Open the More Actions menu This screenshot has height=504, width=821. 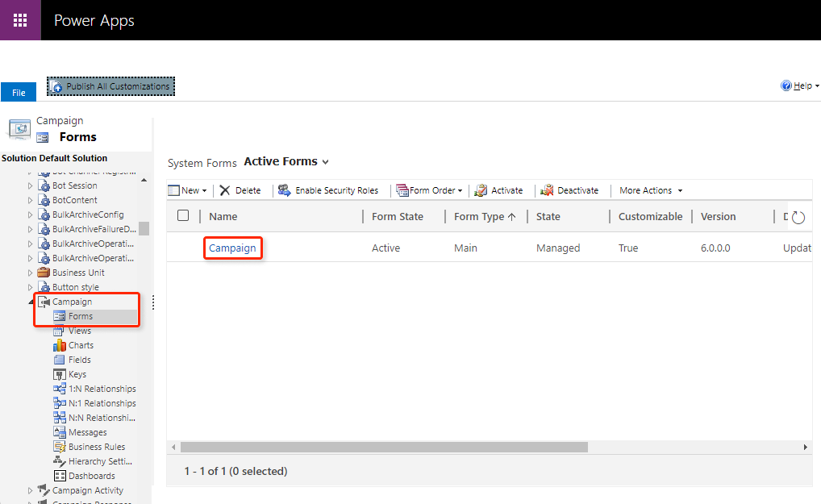[x=651, y=190]
